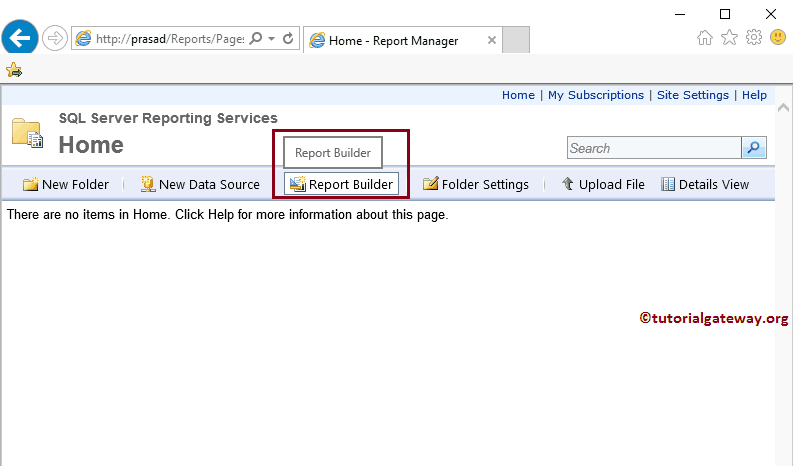
Task: Click the SQL Server Reporting Services title
Action: click(168, 118)
